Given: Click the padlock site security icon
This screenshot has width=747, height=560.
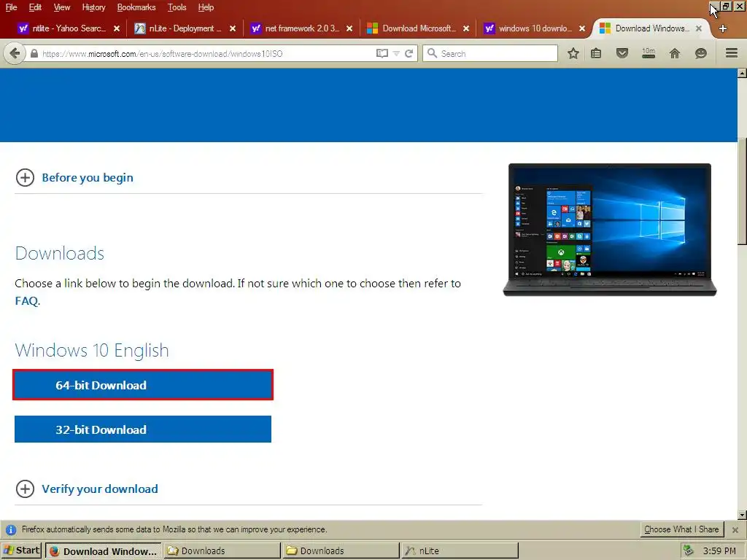Looking at the screenshot, I should pyautogui.click(x=34, y=54).
